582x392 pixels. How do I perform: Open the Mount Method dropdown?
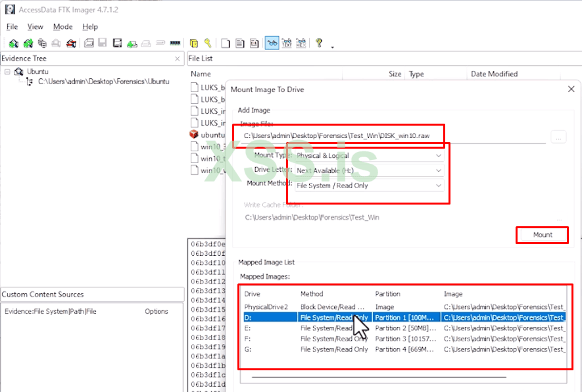(370, 185)
